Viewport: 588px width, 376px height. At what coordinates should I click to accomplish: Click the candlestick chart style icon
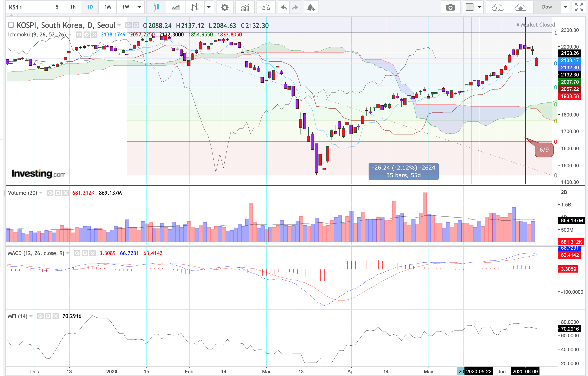coord(156,7)
